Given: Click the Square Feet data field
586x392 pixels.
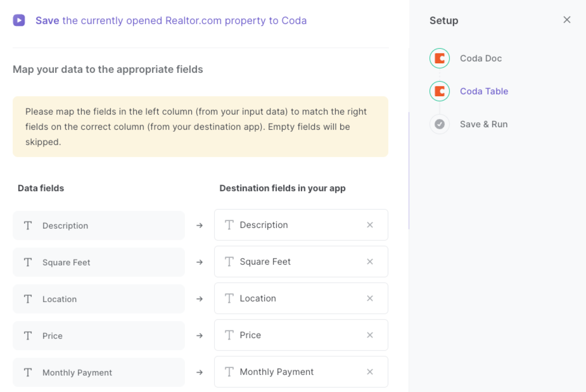Looking at the screenshot, I should [x=99, y=262].
